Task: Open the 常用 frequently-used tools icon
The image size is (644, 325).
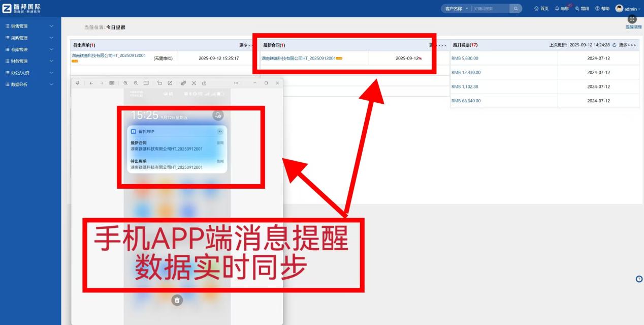Action: 577,9
